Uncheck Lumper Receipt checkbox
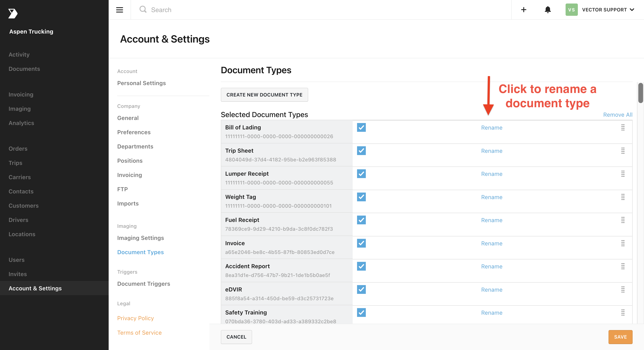 tap(361, 174)
